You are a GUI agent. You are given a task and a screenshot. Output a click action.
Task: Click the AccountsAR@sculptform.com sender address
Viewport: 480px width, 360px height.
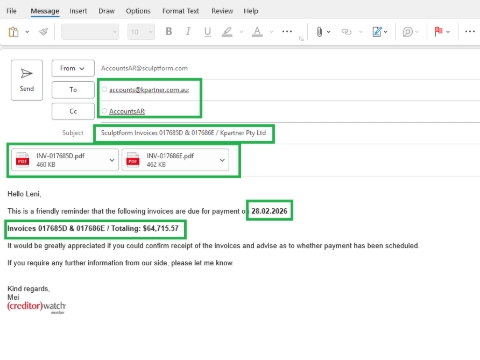(x=144, y=68)
